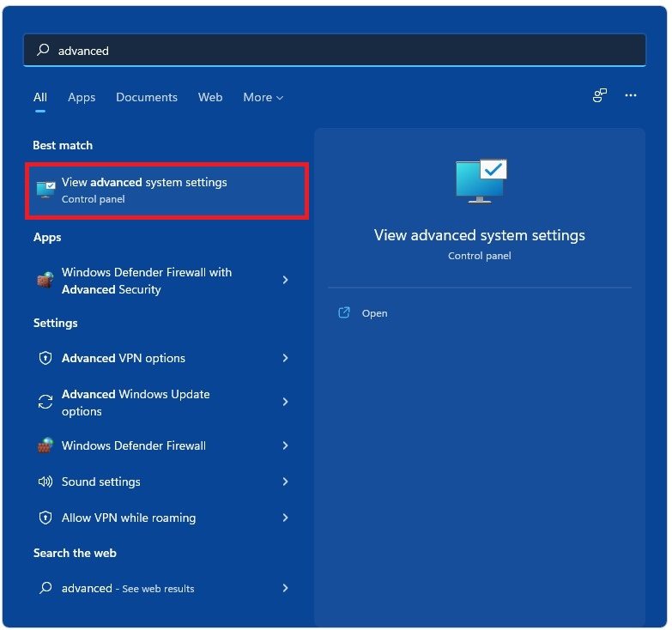This screenshot has height=630, width=672.
Task: Switch to the Web filter tab
Action: click(210, 97)
